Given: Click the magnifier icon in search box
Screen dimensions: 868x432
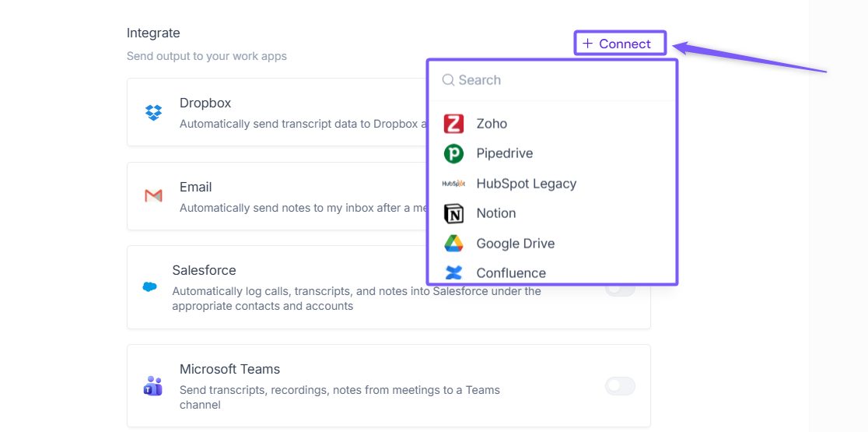Looking at the screenshot, I should 448,79.
